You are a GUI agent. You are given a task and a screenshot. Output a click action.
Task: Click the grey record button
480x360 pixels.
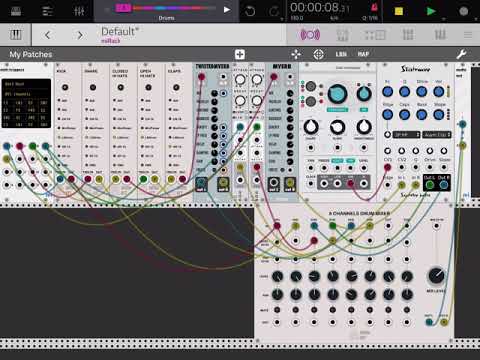point(463,11)
